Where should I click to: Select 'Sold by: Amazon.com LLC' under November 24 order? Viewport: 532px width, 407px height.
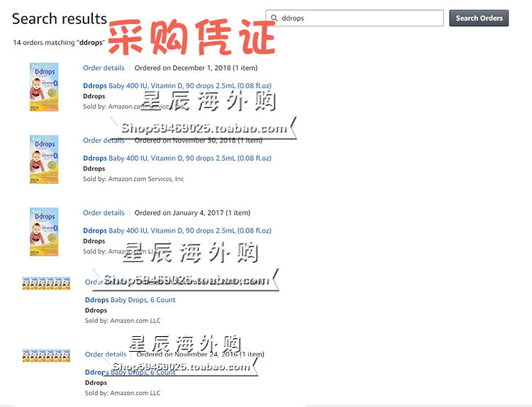pyautogui.click(x=123, y=393)
